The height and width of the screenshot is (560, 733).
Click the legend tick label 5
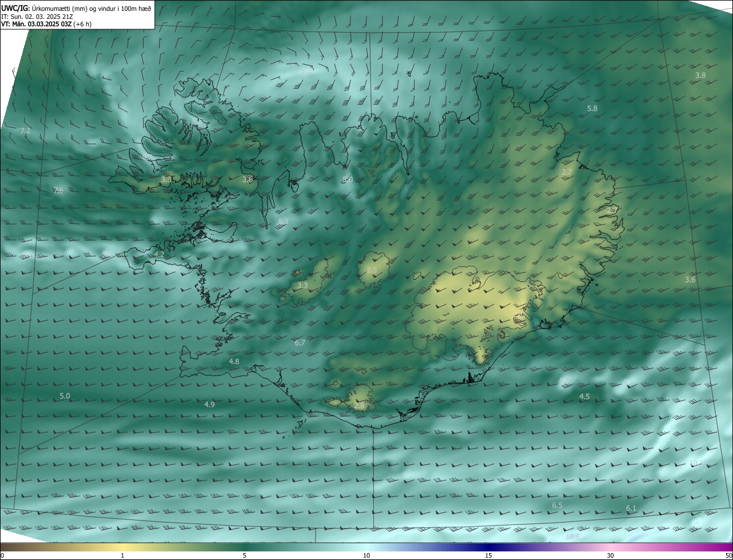[x=245, y=556]
